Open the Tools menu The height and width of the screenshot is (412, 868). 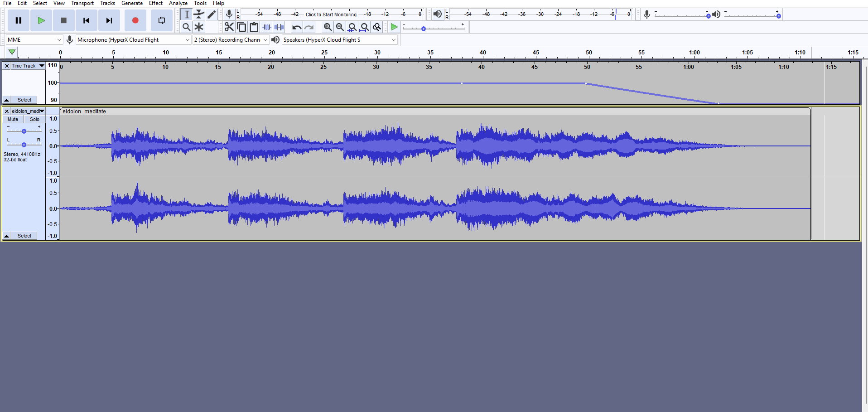(x=200, y=3)
